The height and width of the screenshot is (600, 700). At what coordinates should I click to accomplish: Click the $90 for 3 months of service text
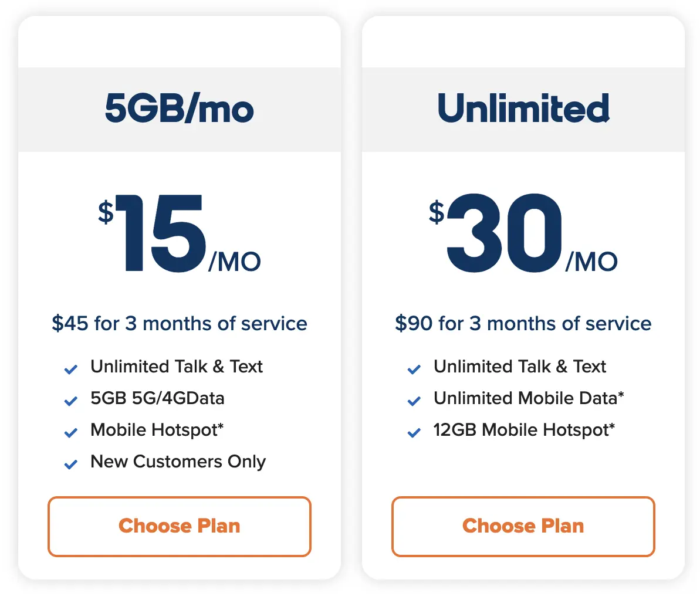click(523, 323)
